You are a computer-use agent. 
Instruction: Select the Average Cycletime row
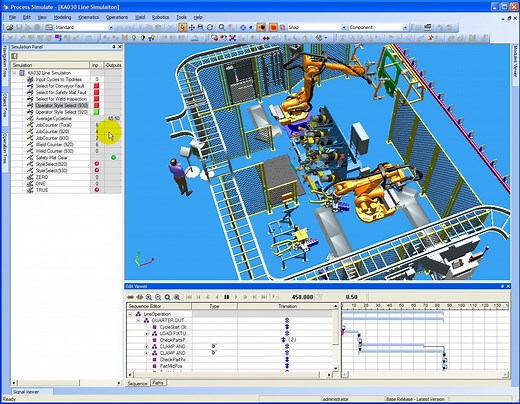coord(67,118)
